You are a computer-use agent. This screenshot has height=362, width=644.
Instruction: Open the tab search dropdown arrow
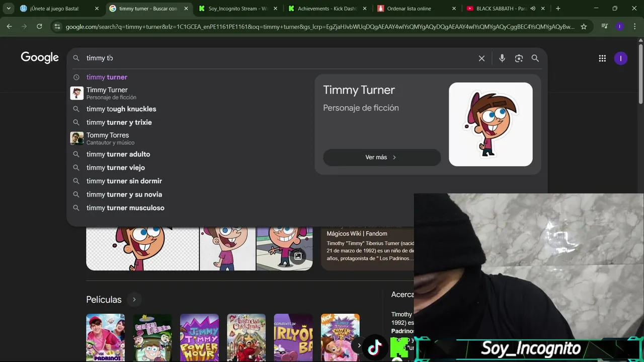pos(9,9)
